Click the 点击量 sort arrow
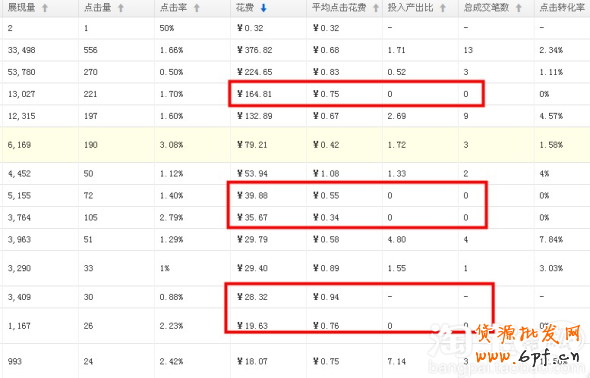590x378 pixels. point(121,8)
